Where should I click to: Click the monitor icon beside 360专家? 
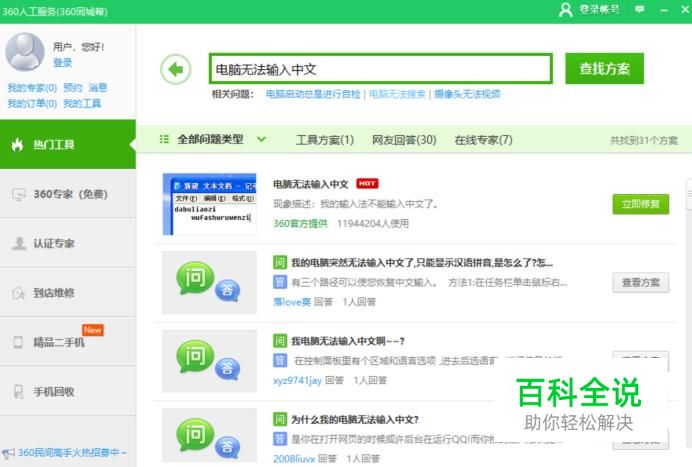point(19,194)
